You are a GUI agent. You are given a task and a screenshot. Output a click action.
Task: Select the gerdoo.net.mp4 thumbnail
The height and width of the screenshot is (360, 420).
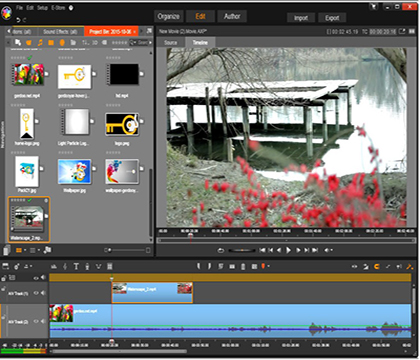coord(29,75)
